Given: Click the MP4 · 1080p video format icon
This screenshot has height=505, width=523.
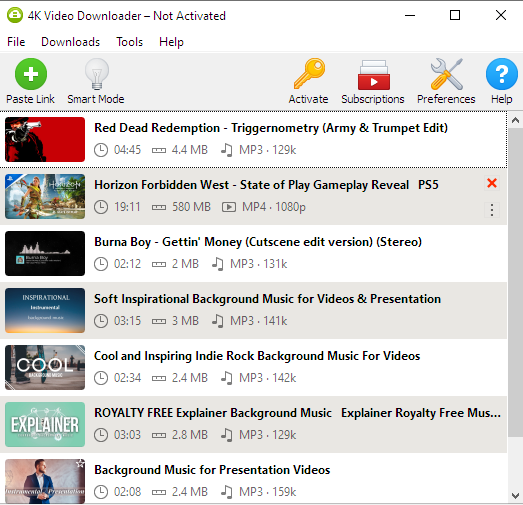Looking at the screenshot, I should pyautogui.click(x=229, y=207).
